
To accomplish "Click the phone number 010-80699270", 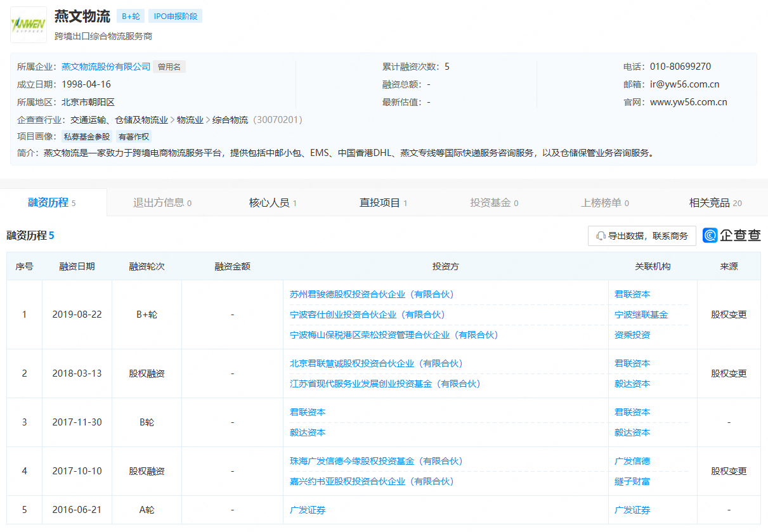I will point(680,67).
